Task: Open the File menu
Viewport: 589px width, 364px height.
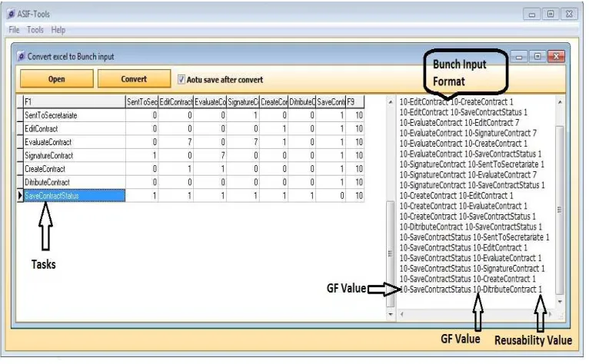Action: coord(14,30)
